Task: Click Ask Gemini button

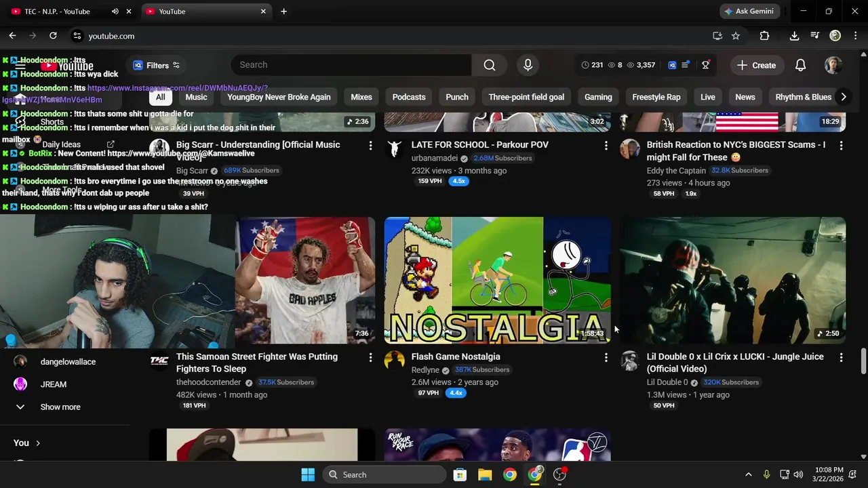Action: click(x=749, y=12)
